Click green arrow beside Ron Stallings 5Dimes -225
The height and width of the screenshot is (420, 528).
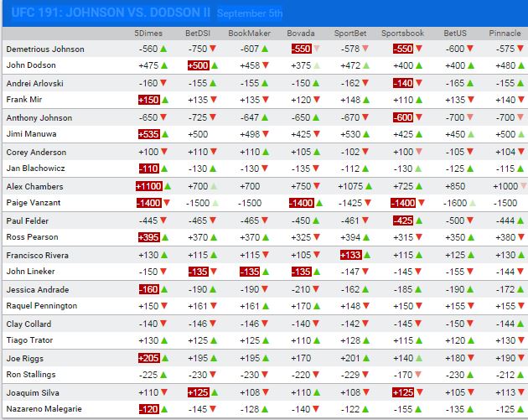point(163,375)
